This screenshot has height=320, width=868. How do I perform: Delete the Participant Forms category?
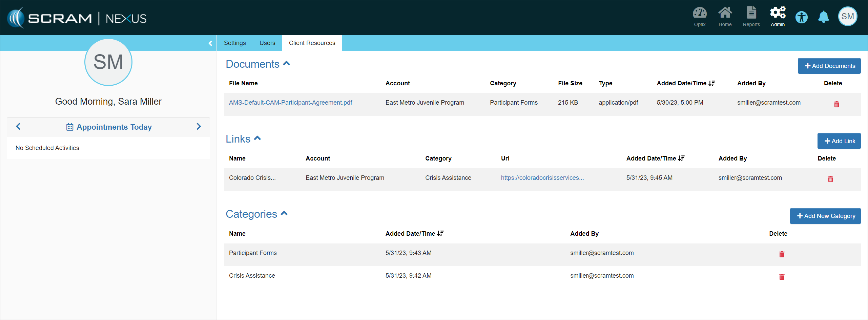pos(782,254)
